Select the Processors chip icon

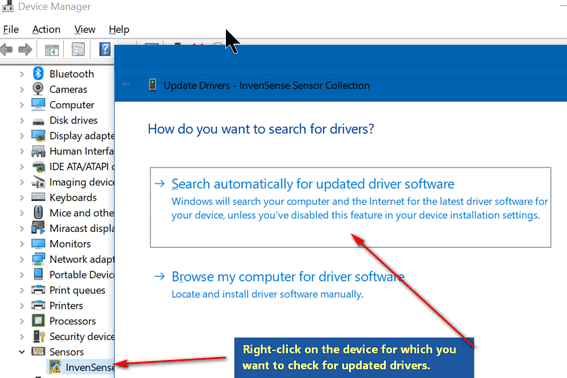(x=38, y=320)
